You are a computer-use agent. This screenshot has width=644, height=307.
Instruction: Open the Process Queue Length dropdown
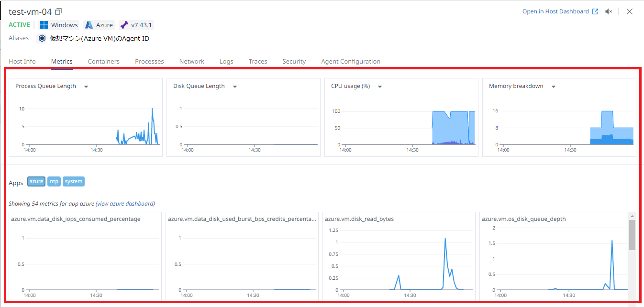tap(86, 87)
